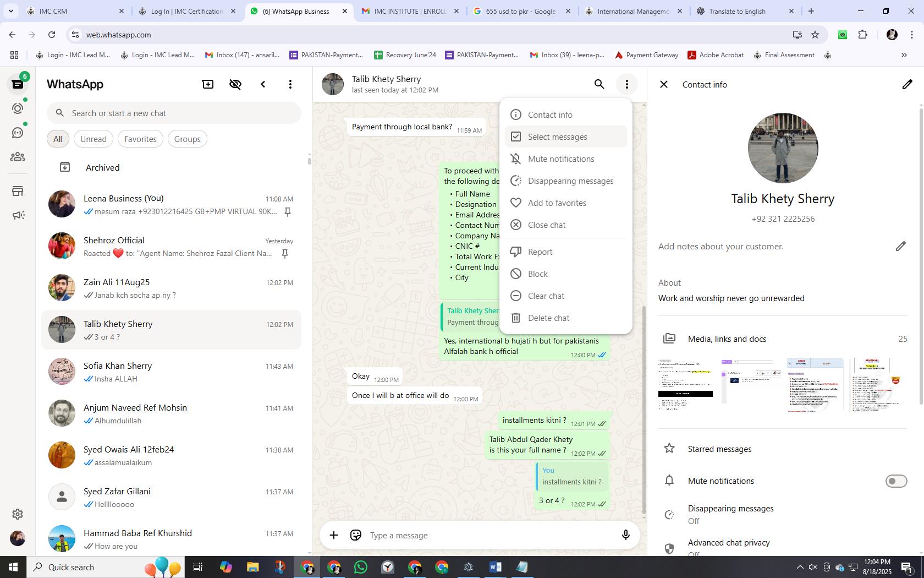Select the Unread chat filter

pyautogui.click(x=94, y=139)
